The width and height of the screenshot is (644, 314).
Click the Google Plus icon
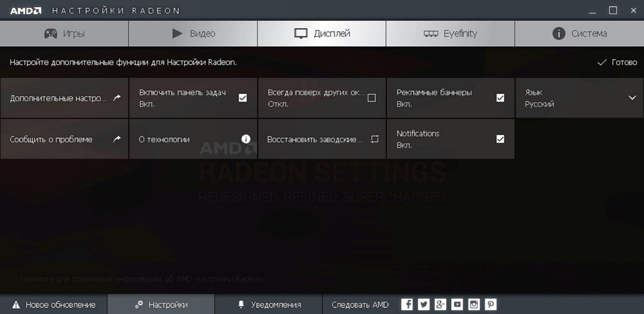[x=440, y=304]
